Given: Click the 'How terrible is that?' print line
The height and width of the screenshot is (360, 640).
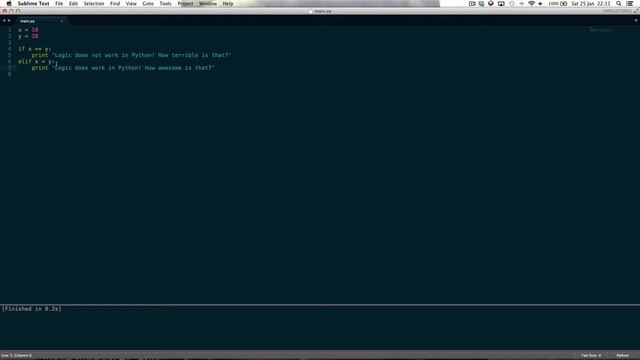Looking at the screenshot, I should 131,55.
